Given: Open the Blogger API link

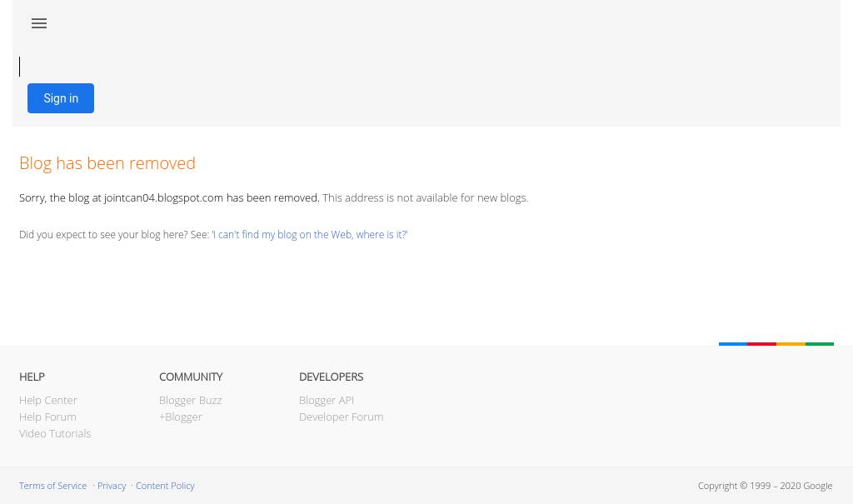Looking at the screenshot, I should [326, 400].
